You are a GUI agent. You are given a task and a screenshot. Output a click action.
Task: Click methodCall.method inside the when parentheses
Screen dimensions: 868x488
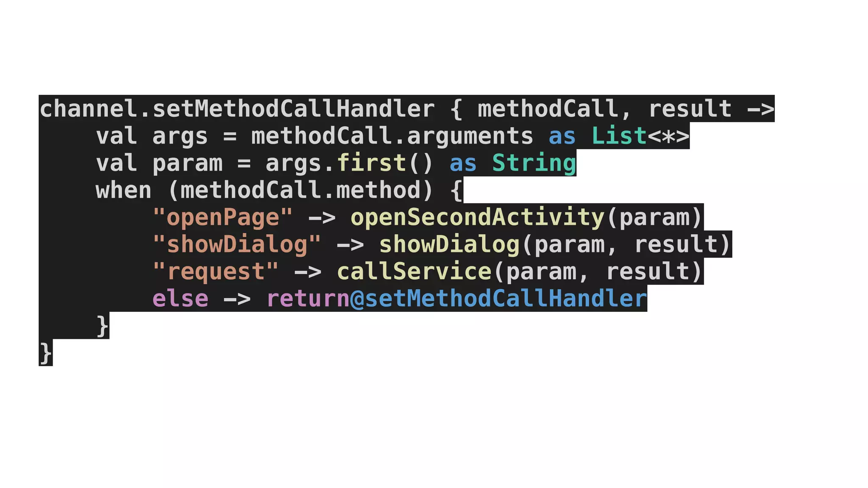pos(300,190)
